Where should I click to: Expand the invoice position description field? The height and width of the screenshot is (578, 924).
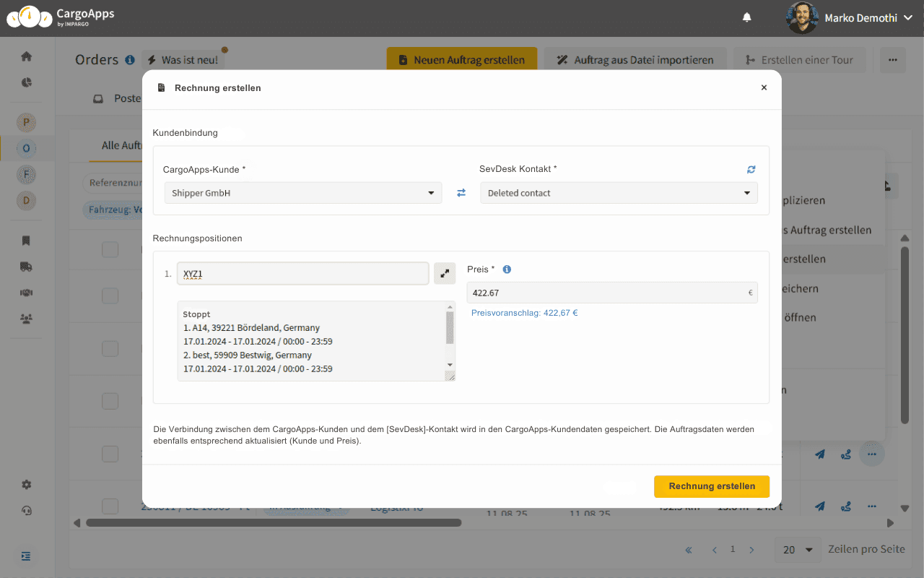pyautogui.click(x=445, y=274)
